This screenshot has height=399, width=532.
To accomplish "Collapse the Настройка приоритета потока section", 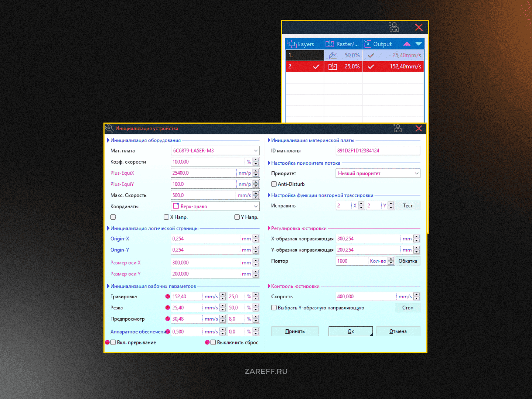I will tap(269, 163).
